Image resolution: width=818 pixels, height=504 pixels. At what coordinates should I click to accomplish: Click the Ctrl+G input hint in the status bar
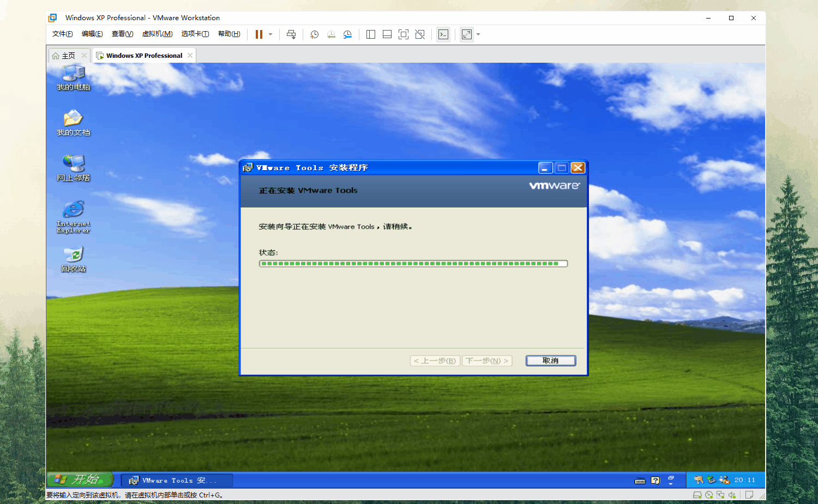(210, 495)
